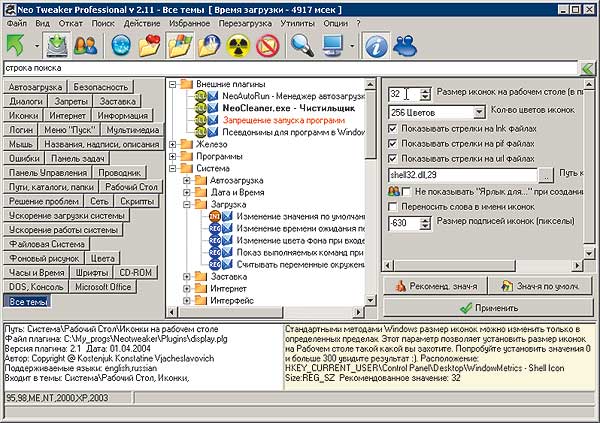Expand 'Программы' tree node
This screenshot has width=600, height=423.
click(173, 156)
